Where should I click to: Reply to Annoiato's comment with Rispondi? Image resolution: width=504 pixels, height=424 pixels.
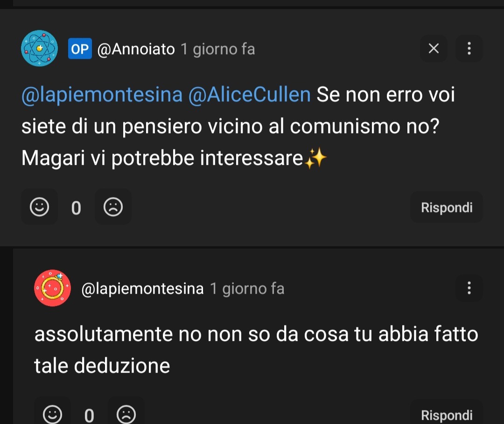point(447,207)
